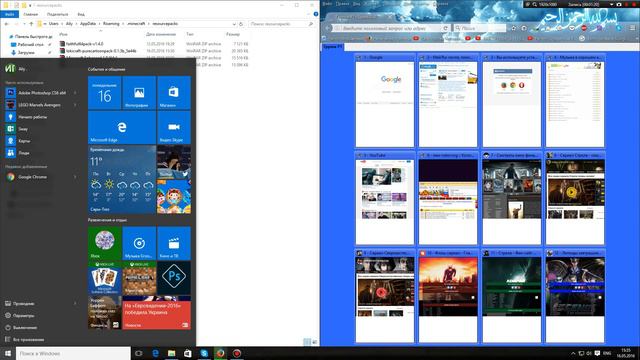Launch LEGO Marvel's Avengers from Start list
Screen dimensions: 640x360
coord(41,105)
